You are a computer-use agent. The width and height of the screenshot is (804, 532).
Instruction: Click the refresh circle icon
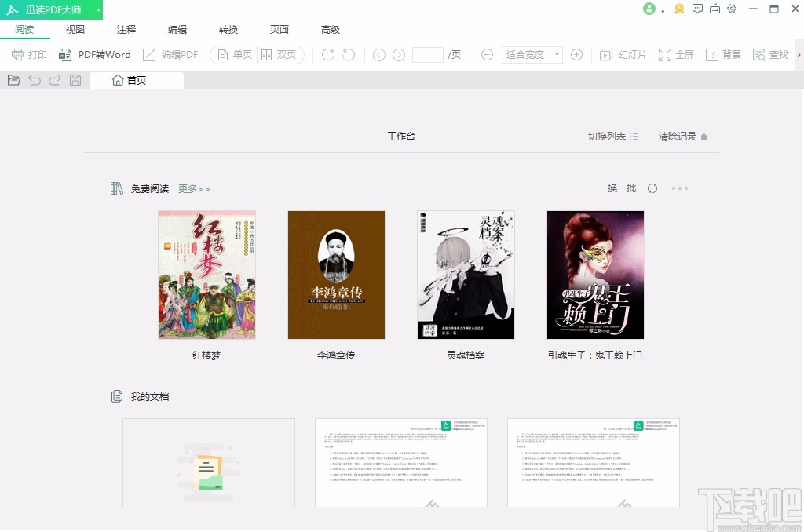tap(652, 188)
